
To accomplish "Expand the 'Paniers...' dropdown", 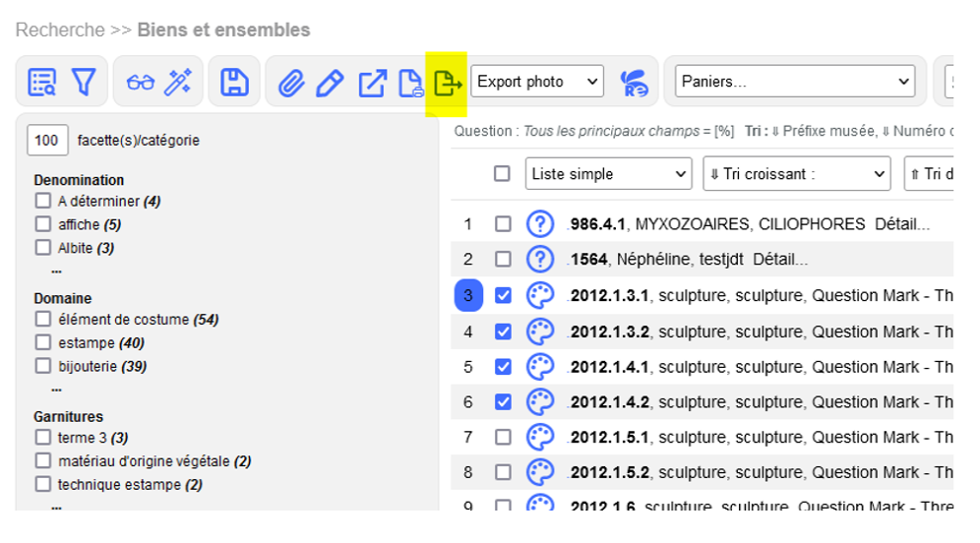I will coord(795,82).
